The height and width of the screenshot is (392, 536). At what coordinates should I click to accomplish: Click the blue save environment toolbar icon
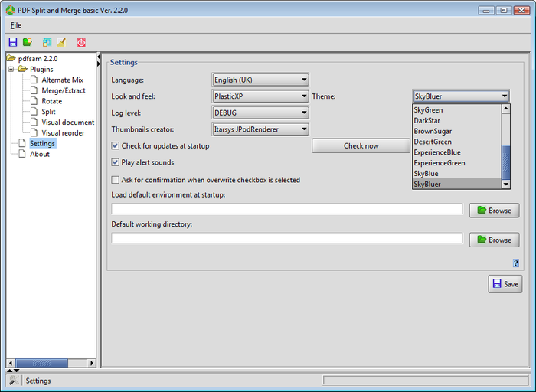(x=13, y=42)
